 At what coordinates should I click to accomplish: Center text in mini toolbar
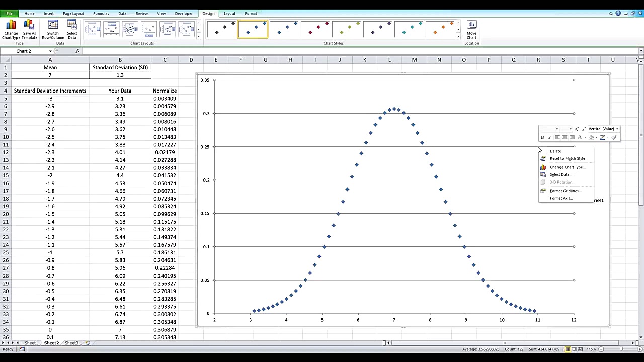click(x=565, y=137)
